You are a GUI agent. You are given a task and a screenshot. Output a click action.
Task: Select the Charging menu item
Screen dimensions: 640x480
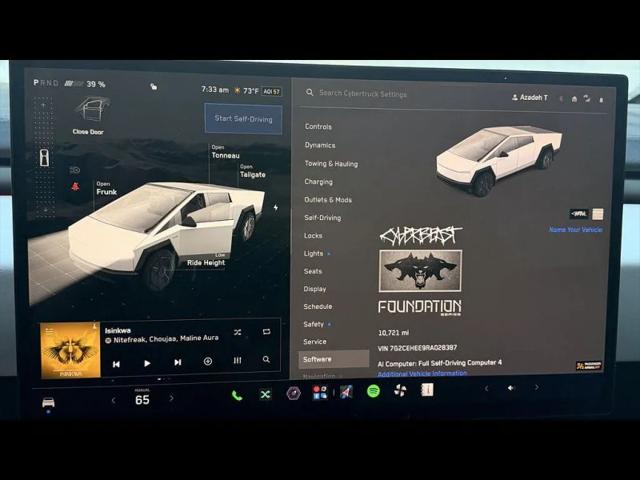[x=318, y=182]
